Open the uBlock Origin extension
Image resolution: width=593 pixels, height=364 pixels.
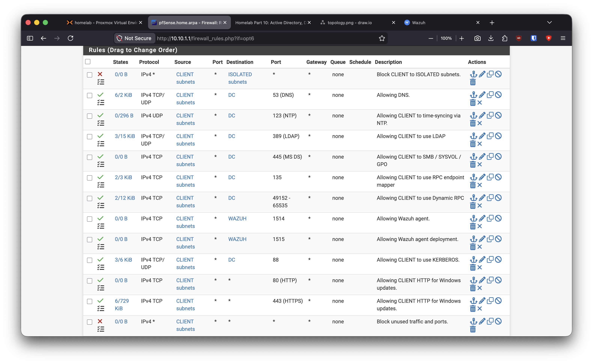(x=519, y=38)
